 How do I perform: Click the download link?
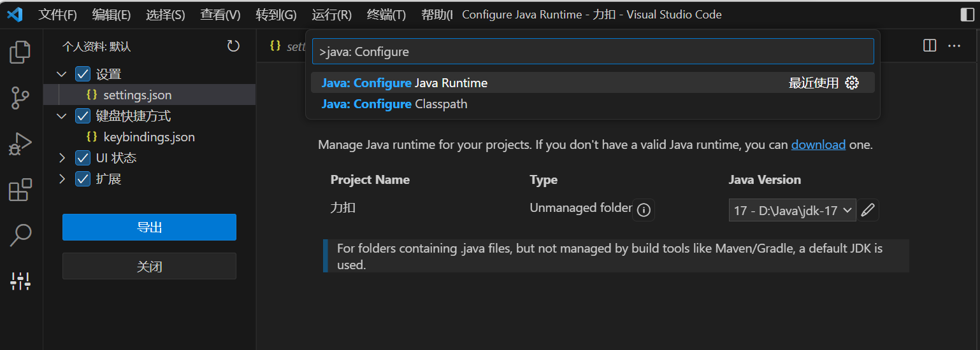(x=818, y=144)
